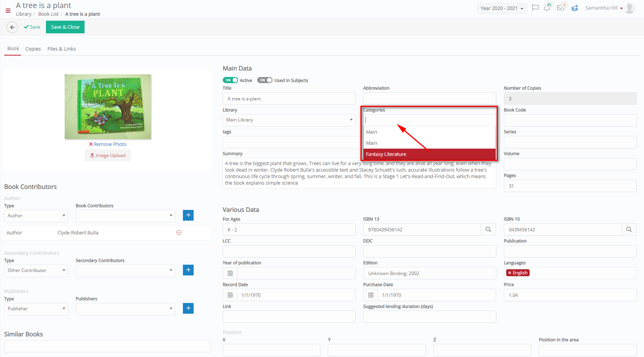Screen dimensions: 644x357
Task: Open notifications bell with 45 badge
Action: click(548, 8)
